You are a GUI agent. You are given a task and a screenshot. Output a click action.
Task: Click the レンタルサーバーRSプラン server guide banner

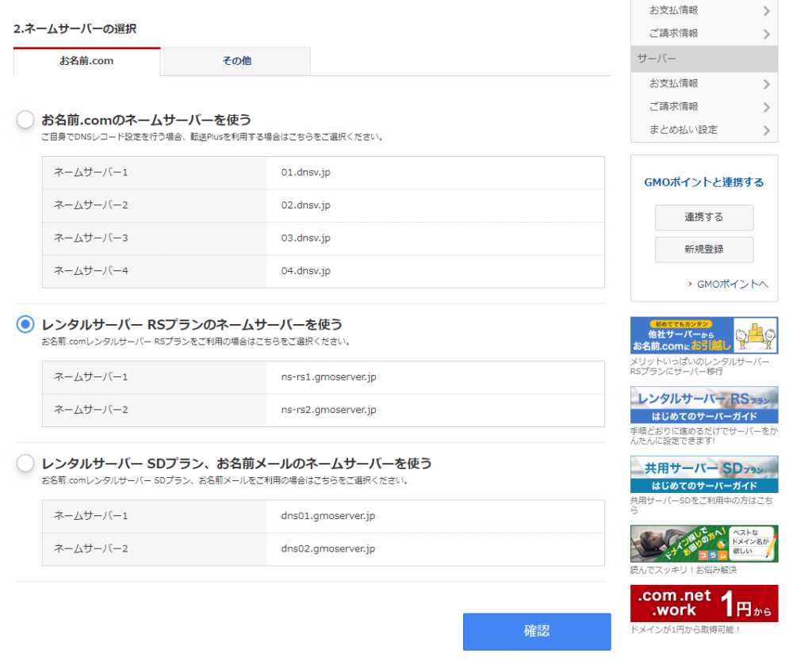704,404
